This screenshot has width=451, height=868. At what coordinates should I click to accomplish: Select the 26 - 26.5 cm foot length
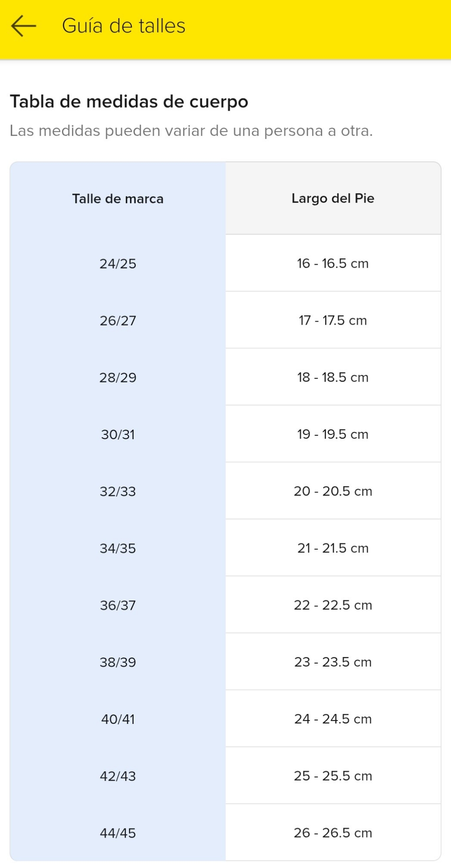(333, 833)
